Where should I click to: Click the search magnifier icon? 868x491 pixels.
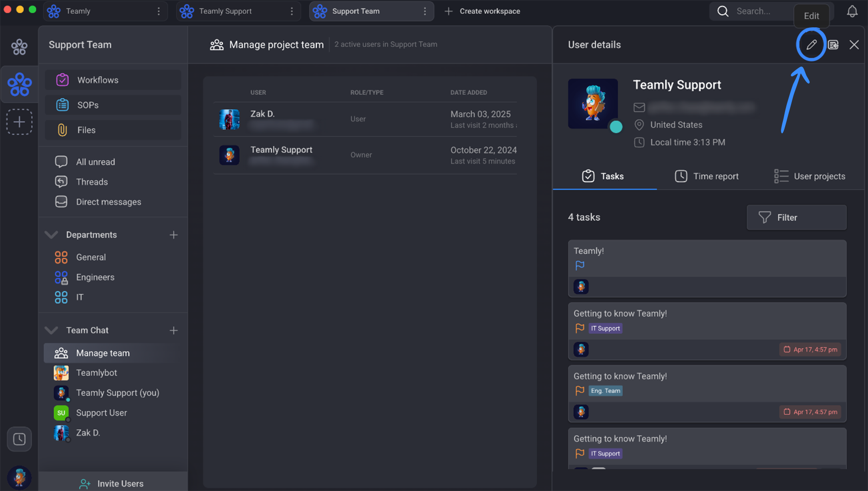723,11
